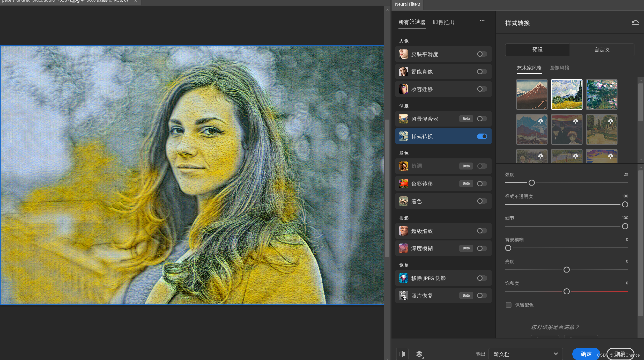Image resolution: width=644 pixels, height=360 pixels.
Task: Click the layer preview stack icon
Action: (x=419, y=354)
